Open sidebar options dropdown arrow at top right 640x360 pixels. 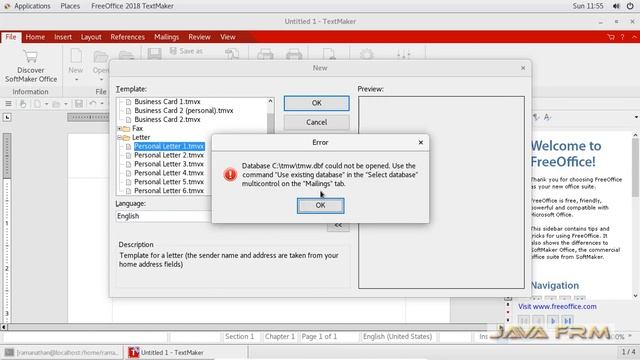tap(636, 118)
